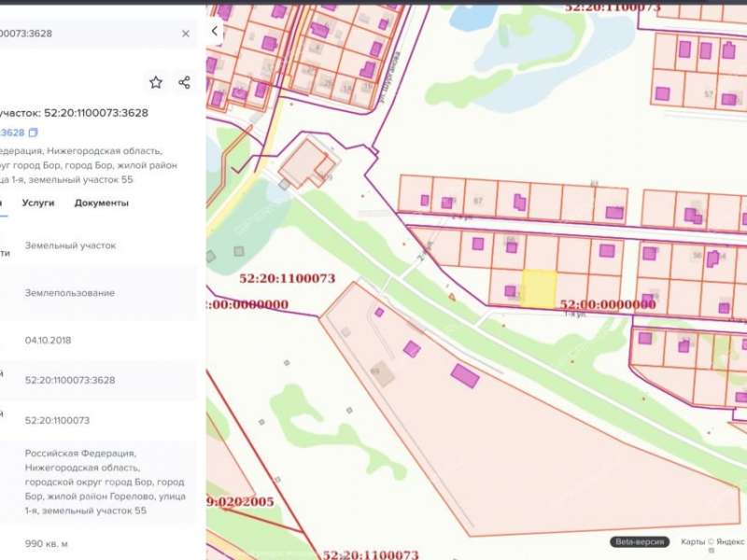Click the Beta-версия badge
Viewport: 747px width, 560px height.
pyautogui.click(x=640, y=541)
